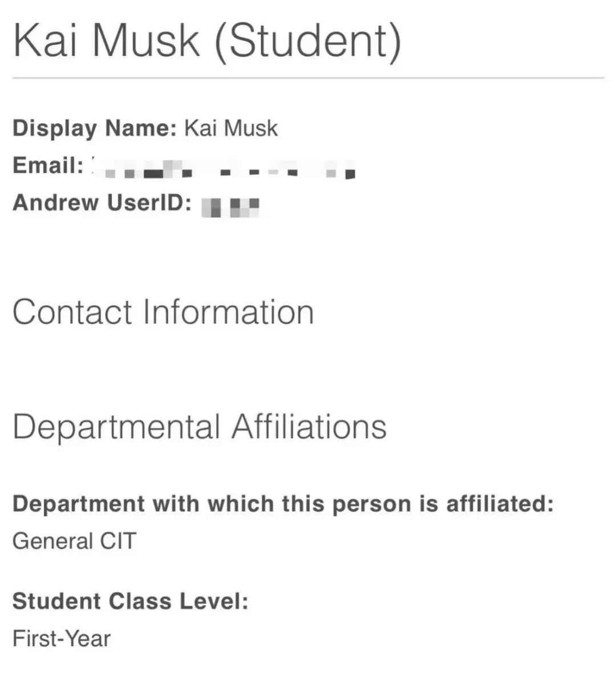Image resolution: width=616 pixels, height=673 pixels.
Task: Click the blurred Andrew UserID value
Action: [230, 205]
